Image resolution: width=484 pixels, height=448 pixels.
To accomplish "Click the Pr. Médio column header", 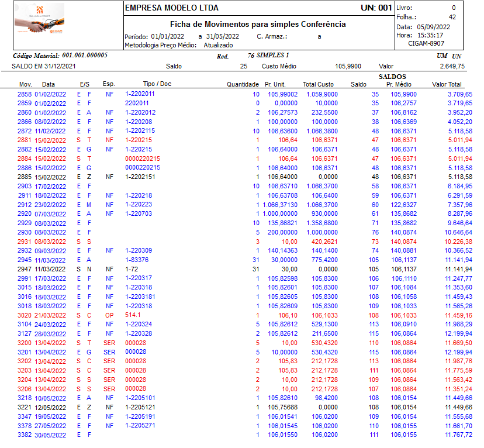I will [399, 85].
